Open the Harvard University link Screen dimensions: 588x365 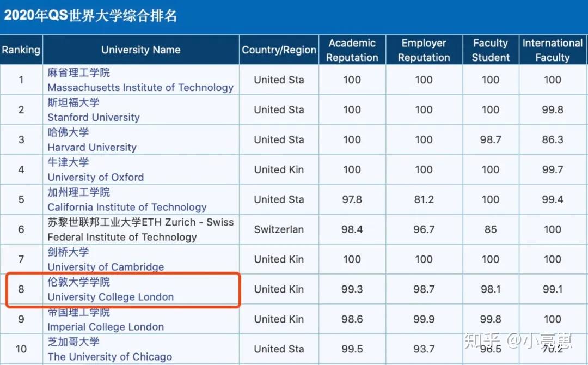92,148
